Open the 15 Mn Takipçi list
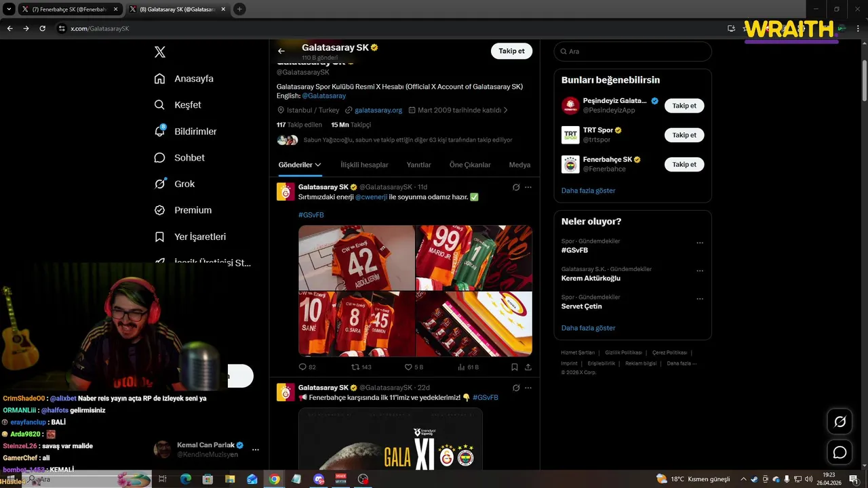Image resolution: width=868 pixels, height=488 pixels. (351, 125)
